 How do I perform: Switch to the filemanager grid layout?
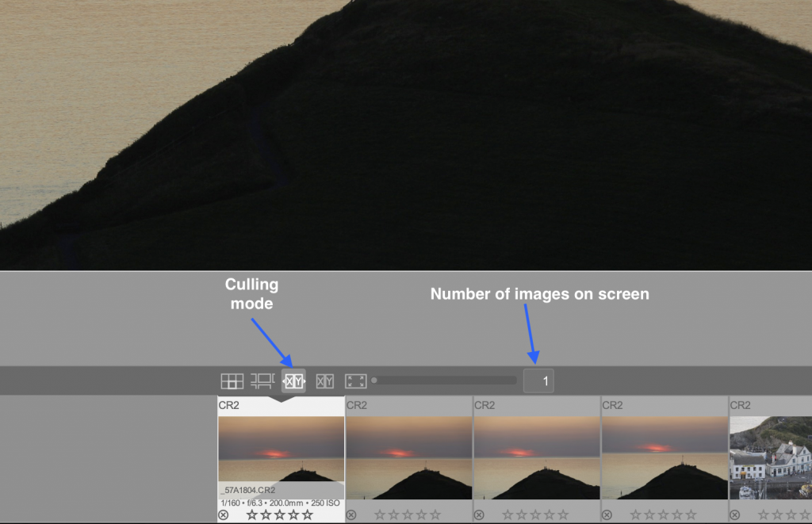point(232,381)
